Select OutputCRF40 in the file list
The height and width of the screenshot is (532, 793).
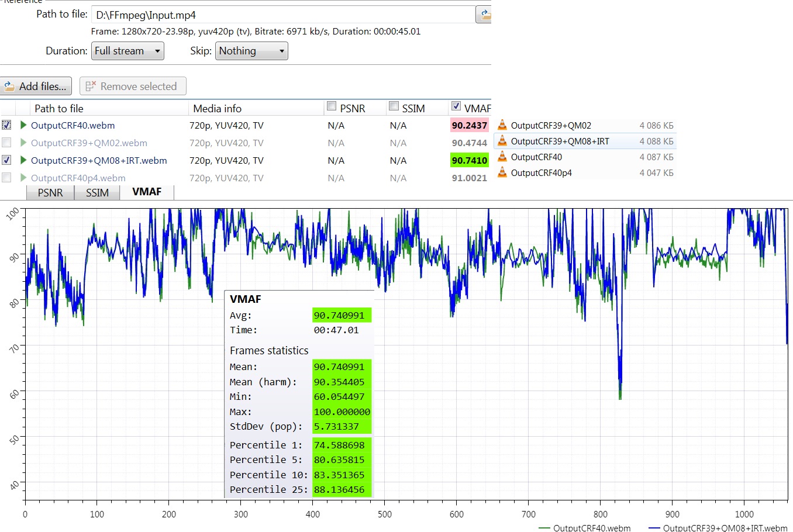[x=536, y=157]
